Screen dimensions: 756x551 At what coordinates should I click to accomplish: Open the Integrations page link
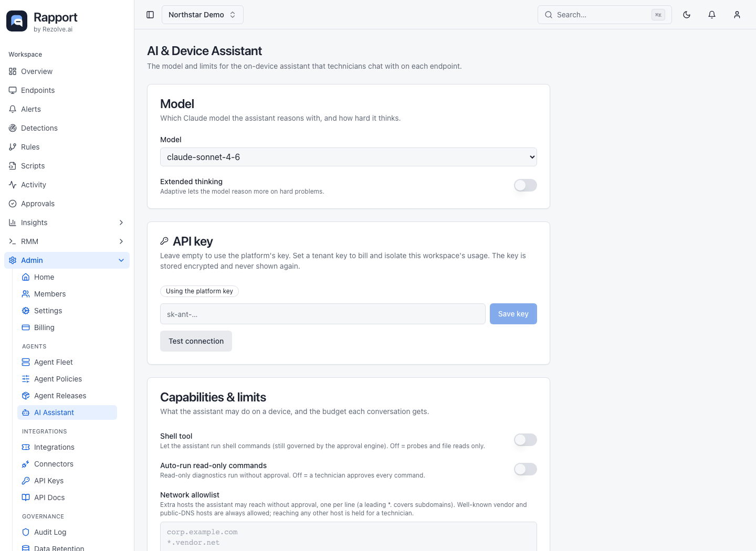[x=67, y=447]
